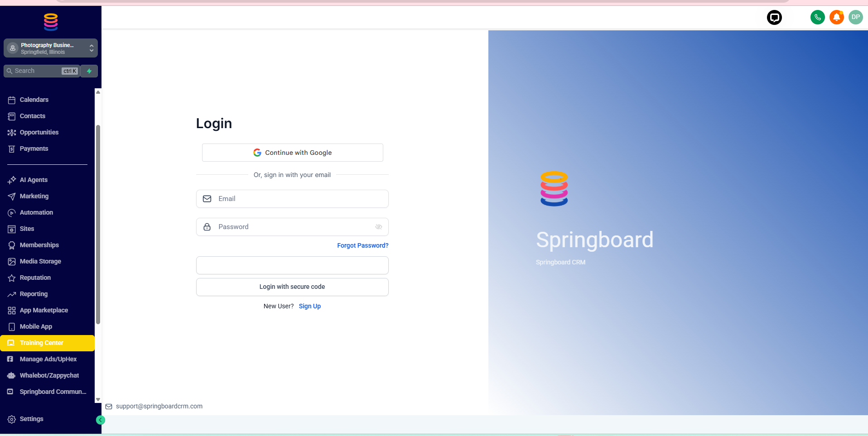Image resolution: width=868 pixels, height=436 pixels.
Task: Open Media Storage in the sidebar
Action: [40, 261]
